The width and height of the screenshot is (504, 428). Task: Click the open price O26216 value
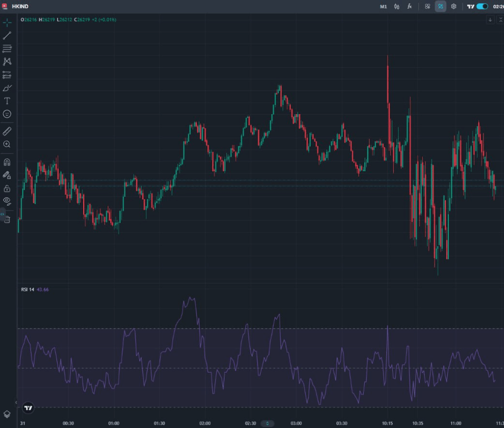(x=29, y=20)
